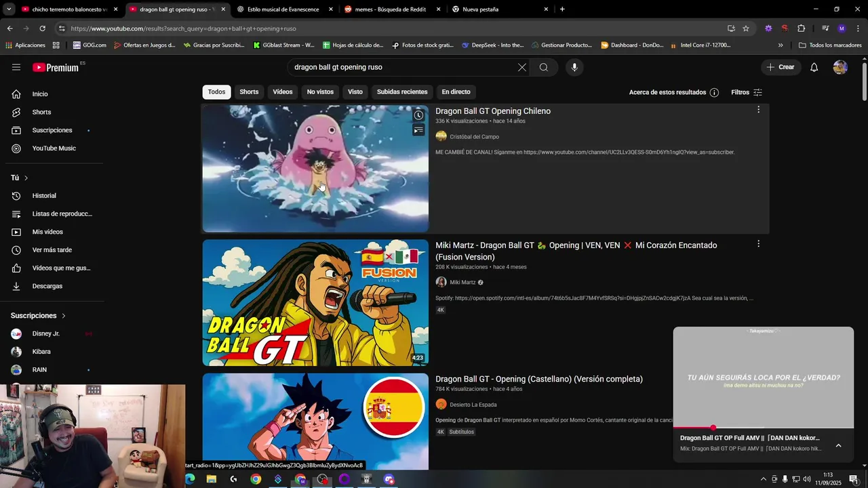Image resolution: width=868 pixels, height=488 pixels.
Task: Select the No vistos filter chip
Action: [320, 92]
